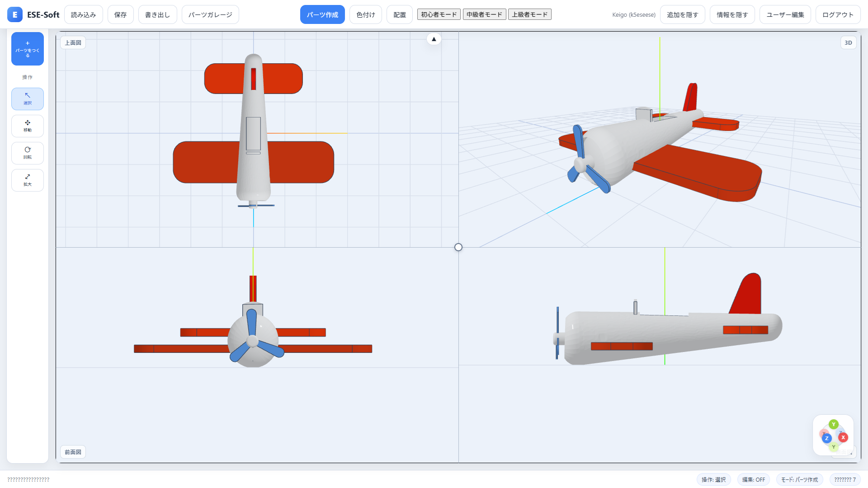Image resolution: width=868 pixels, height=488 pixels.
Task: Click the 操作: 選択 status indicator
Action: 714,479
